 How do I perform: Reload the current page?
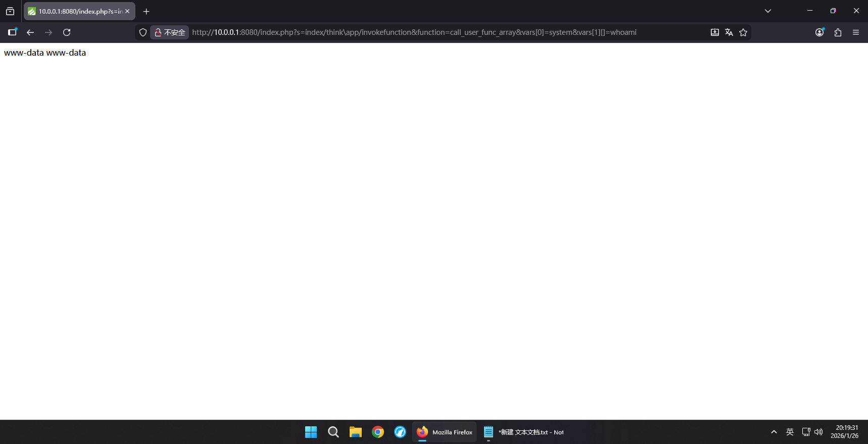coord(67,32)
